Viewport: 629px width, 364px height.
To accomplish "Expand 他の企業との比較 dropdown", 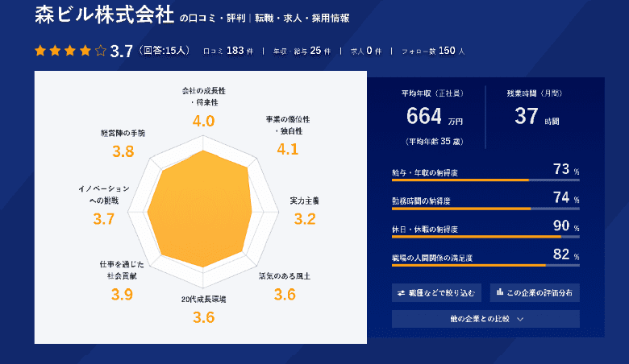I will point(485,319).
